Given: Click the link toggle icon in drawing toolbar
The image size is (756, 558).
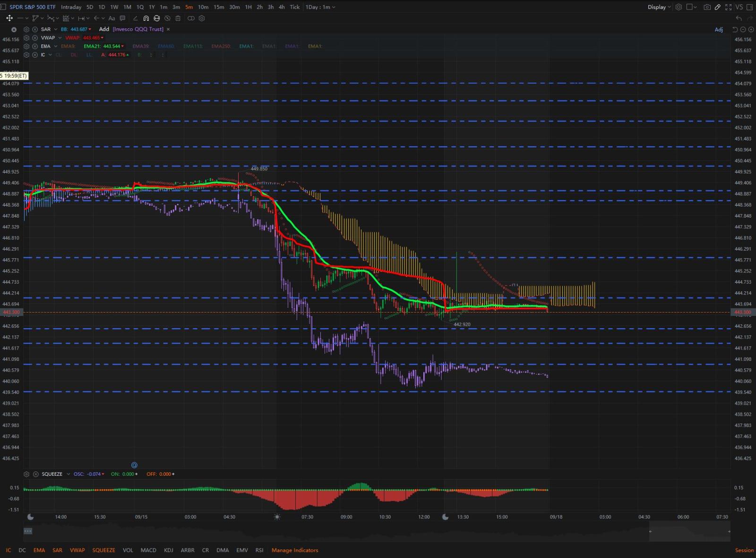Looking at the screenshot, I should coord(191,18).
